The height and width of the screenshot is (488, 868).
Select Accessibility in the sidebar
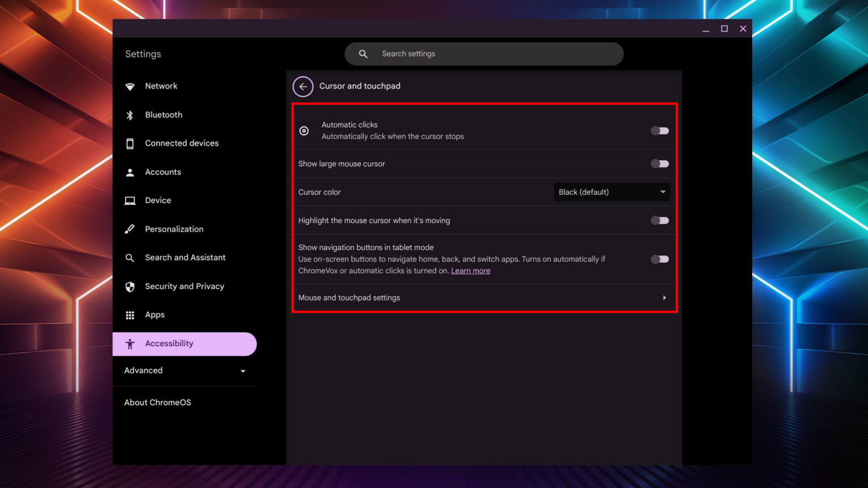click(x=169, y=343)
